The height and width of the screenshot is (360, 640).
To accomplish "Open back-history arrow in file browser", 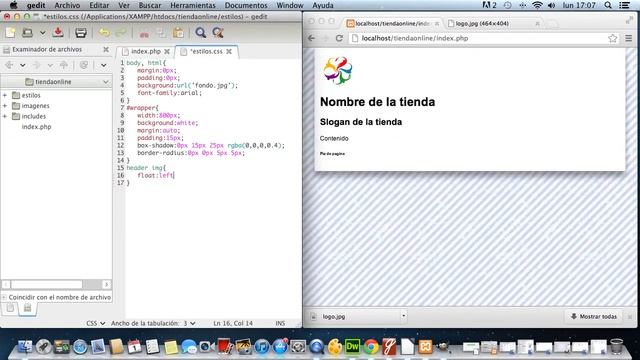I will pyautogui.click(x=22, y=65).
